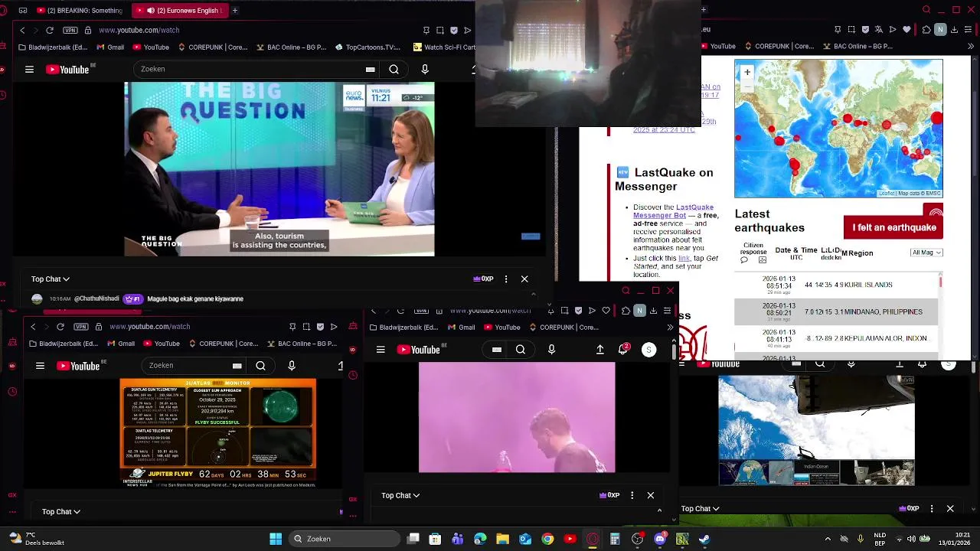Reload the page in bottom-left browser window
Image resolution: width=980 pixels, height=551 pixels.
pyautogui.click(x=60, y=327)
